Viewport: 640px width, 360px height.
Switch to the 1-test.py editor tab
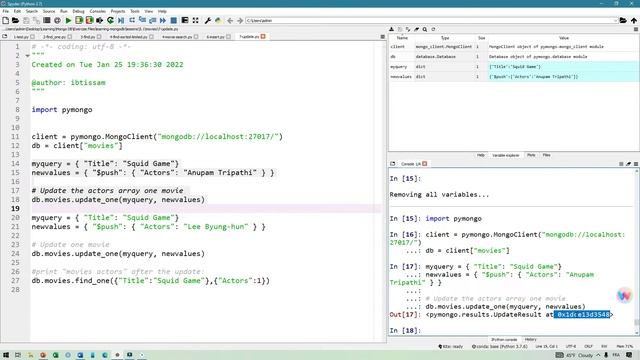21,37
